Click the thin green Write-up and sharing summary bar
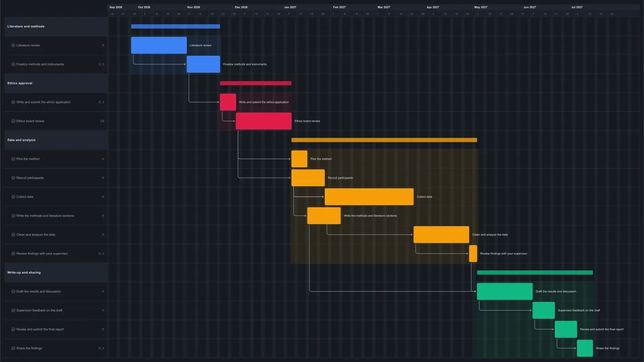 point(535,273)
